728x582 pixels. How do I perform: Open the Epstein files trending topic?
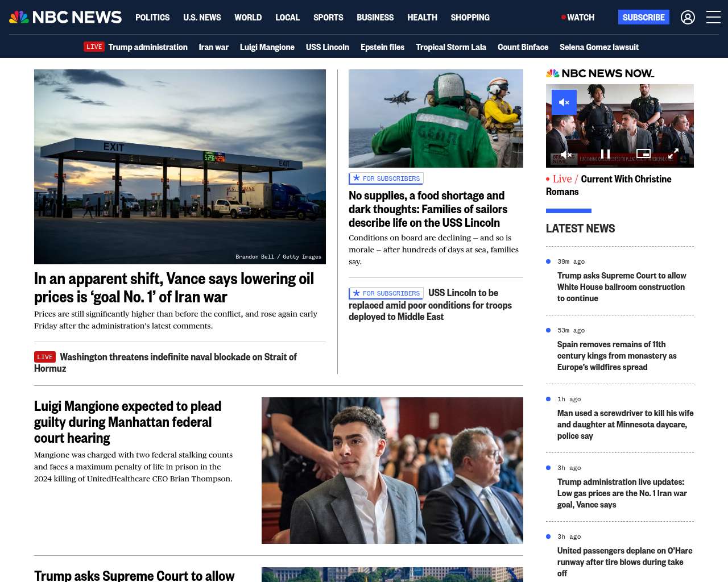tap(382, 47)
